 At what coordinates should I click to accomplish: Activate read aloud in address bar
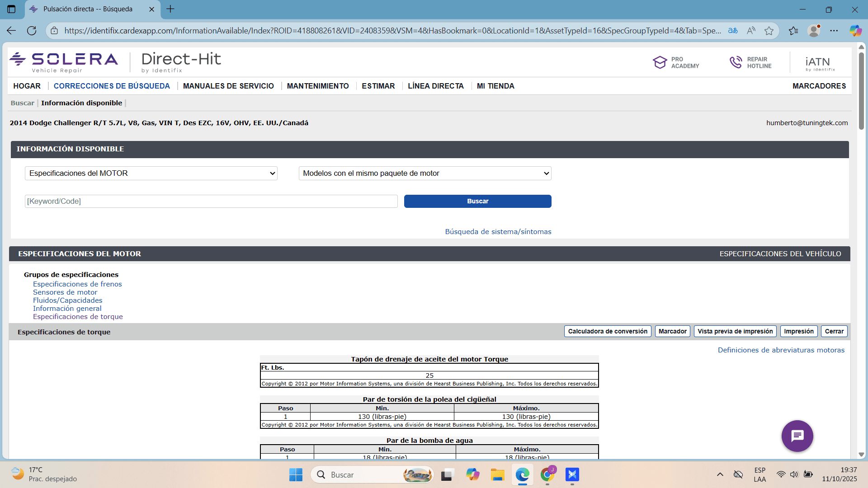click(751, 30)
